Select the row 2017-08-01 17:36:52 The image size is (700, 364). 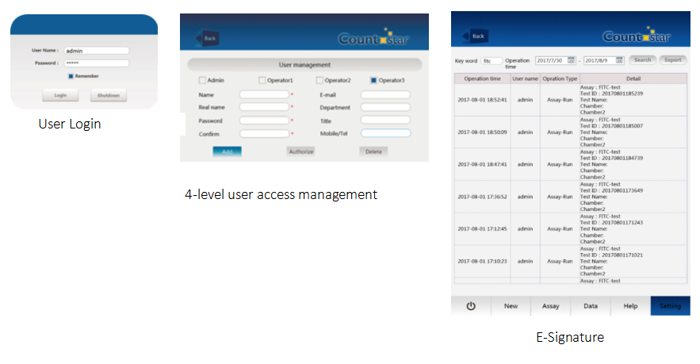pyautogui.click(x=571, y=197)
